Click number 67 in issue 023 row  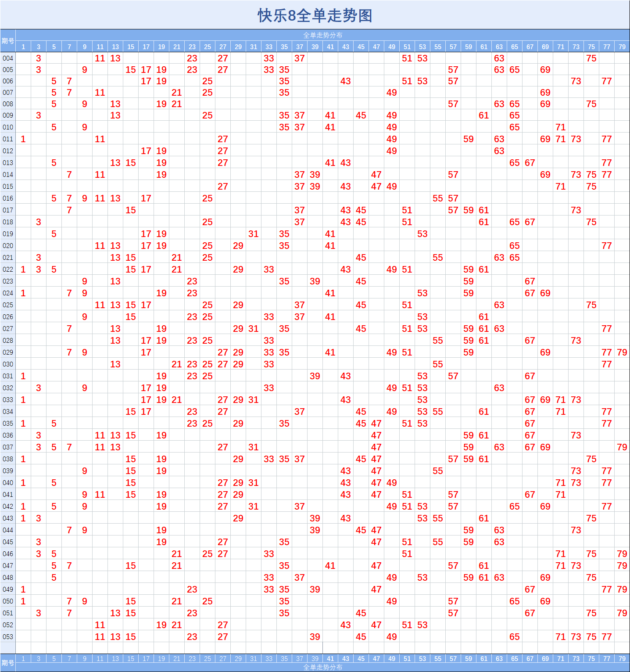pos(530,281)
